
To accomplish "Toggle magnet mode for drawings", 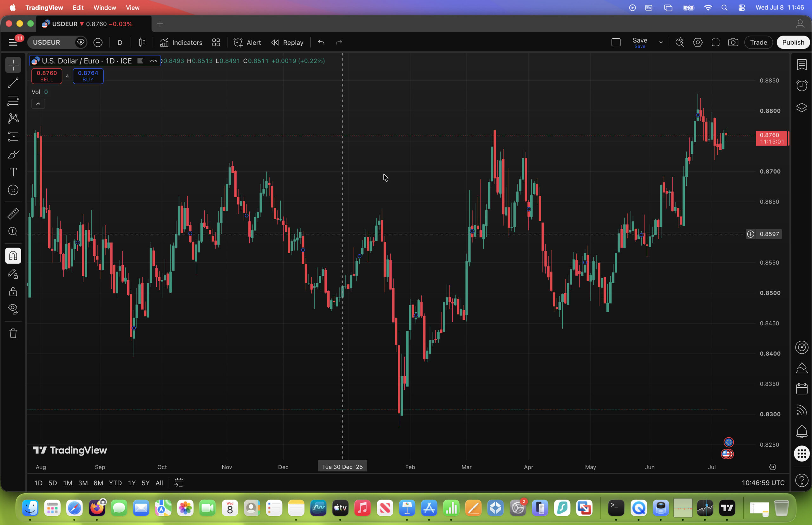I will pos(13,256).
